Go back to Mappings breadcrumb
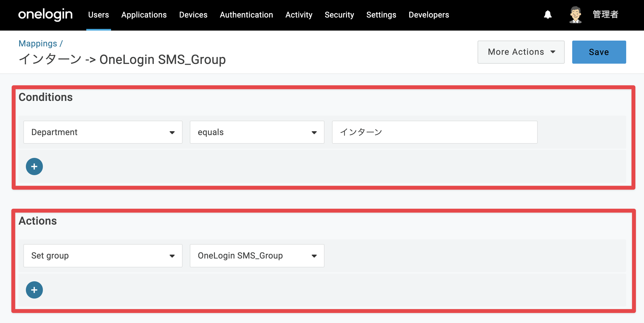 click(38, 44)
